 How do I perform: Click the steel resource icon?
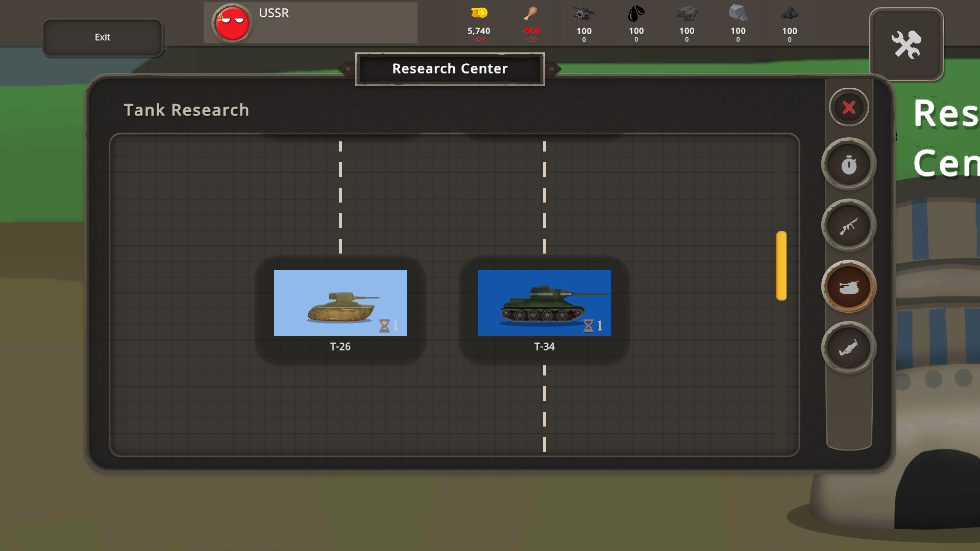(687, 13)
